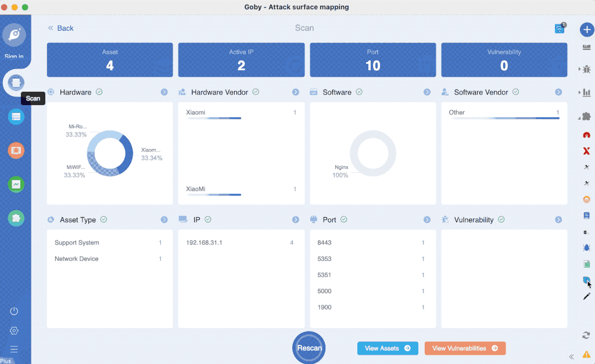Image resolution: width=595 pixels, height=364 pixels.
Task: Click the View Vulnerabilities button
Action: click(465, 348)
